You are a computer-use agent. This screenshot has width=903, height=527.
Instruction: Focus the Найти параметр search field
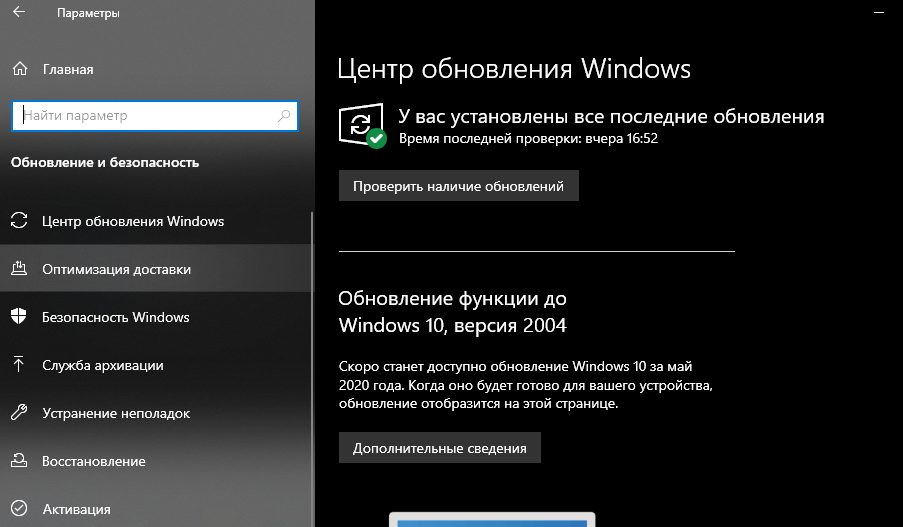point(155,116)
